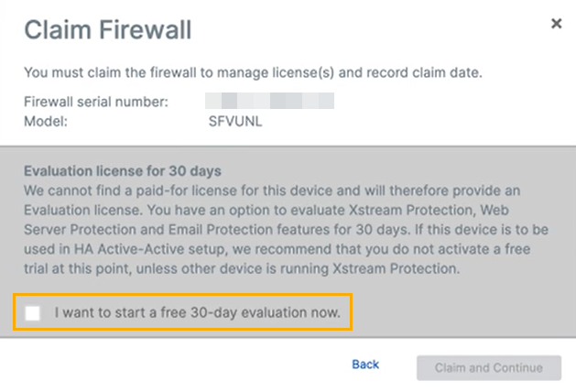Image resolution: width=576 pixels, height=392 pixels.
Task: Click the 'I want to start a free 30-day evaluation now' label
Action: [197, 313]
